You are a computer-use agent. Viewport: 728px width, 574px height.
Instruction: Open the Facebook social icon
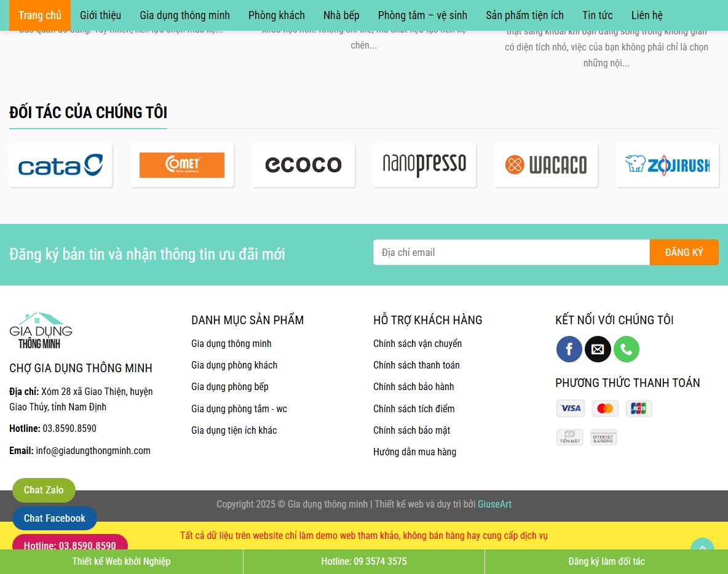tap(569, 349)
